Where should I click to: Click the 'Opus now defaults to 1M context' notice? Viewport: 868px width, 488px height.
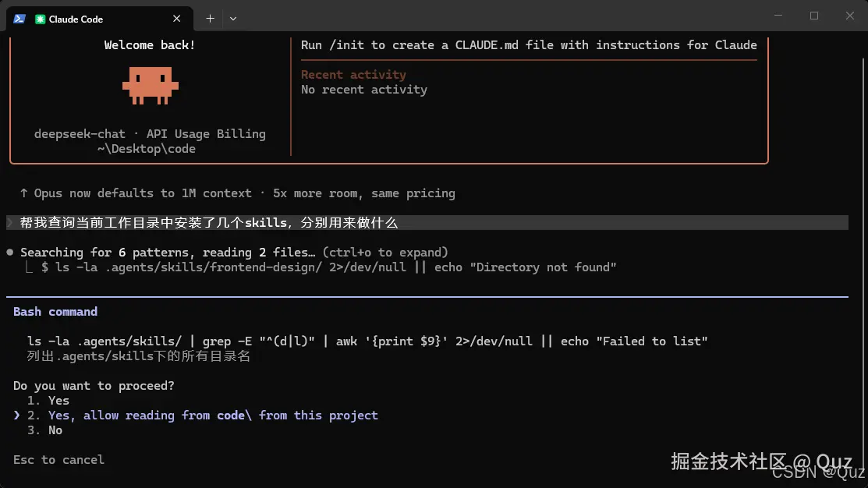coord(238,193)
